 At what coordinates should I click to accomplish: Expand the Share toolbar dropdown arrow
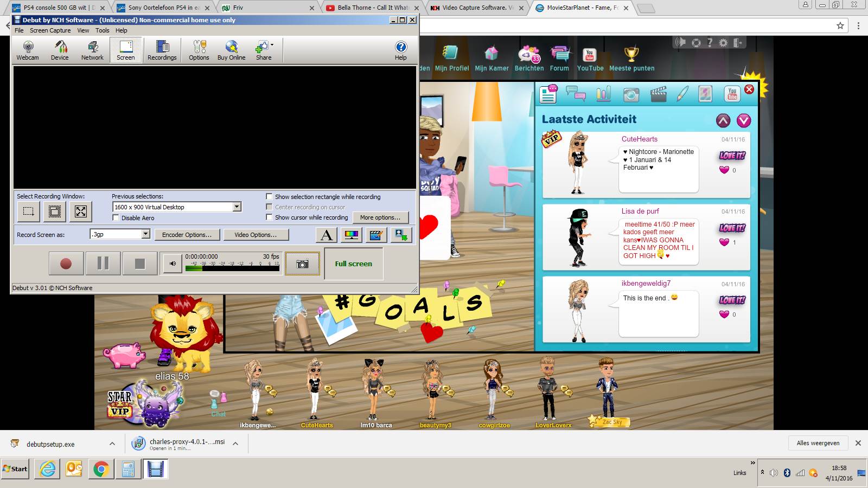(x=272, y=45)
